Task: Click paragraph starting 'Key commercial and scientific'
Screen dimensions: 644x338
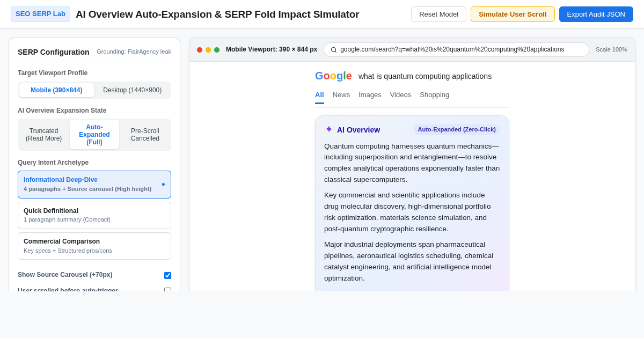Action: click(412, 212)
